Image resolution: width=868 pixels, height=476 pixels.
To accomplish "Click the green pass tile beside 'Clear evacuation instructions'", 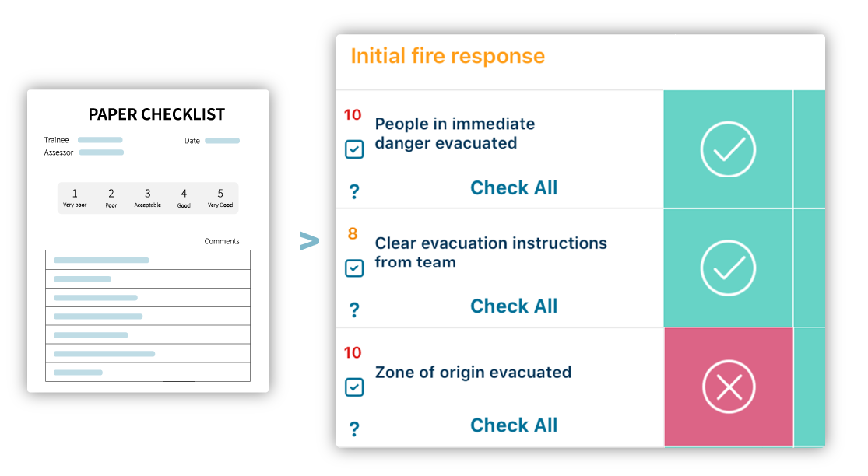I will pyautogui.click(x=728, y=268).
